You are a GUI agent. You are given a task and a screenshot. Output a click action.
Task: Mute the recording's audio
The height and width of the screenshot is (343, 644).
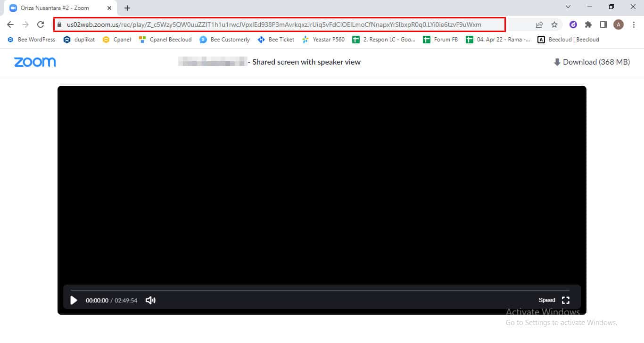tap(150, 300)
